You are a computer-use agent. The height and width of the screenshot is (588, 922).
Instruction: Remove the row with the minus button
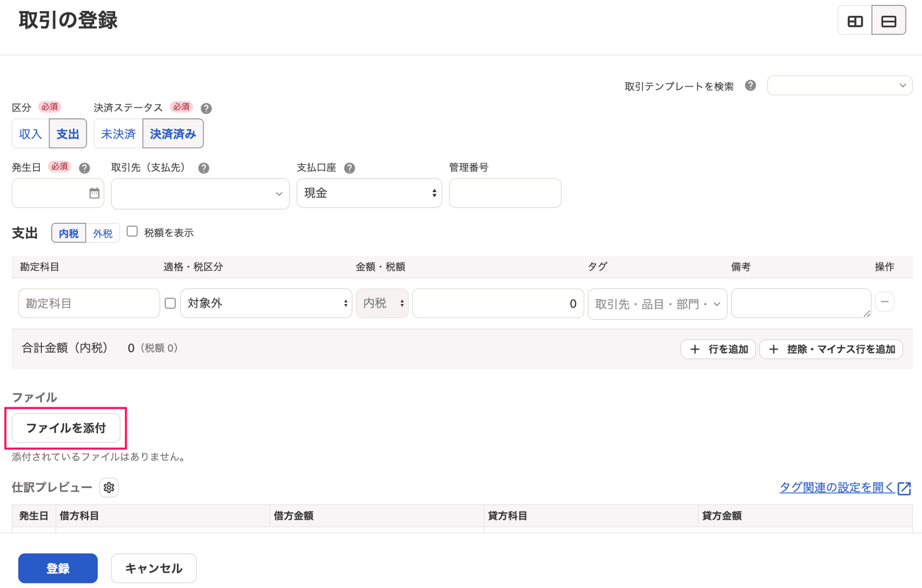[884, 302]
